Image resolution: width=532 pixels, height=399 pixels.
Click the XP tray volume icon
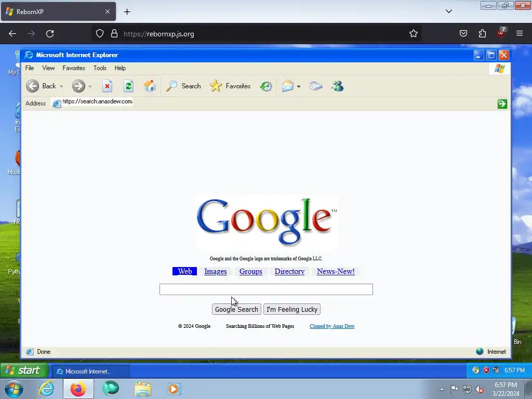point(496,370)
